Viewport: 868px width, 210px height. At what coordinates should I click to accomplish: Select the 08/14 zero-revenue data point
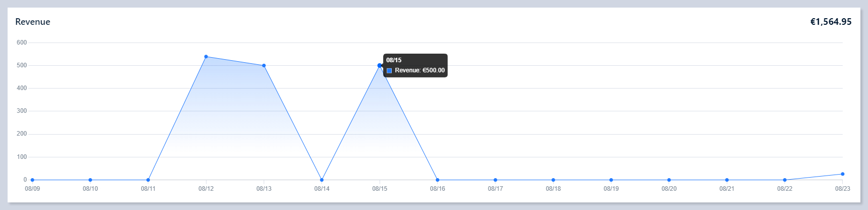322,180
